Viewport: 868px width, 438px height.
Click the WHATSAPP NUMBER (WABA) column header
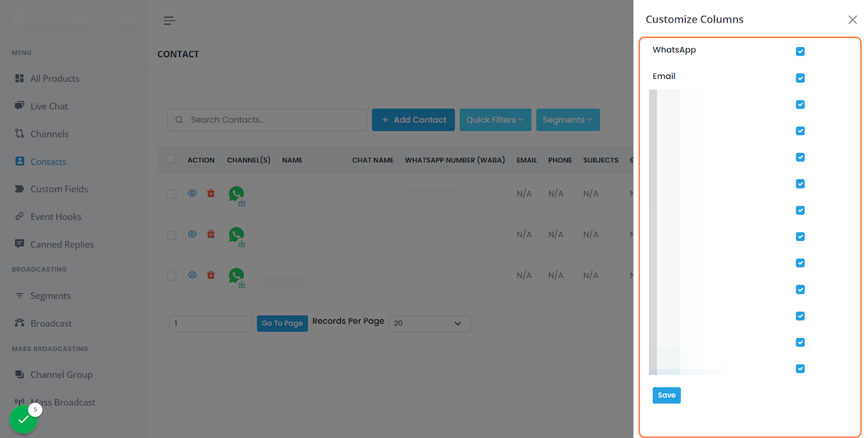[455, 160]
